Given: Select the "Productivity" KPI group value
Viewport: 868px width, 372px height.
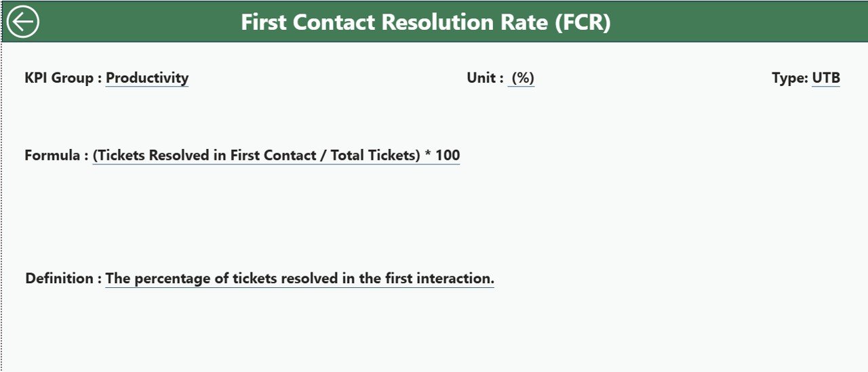Looking at the screenshot, I should pos(147,78).
